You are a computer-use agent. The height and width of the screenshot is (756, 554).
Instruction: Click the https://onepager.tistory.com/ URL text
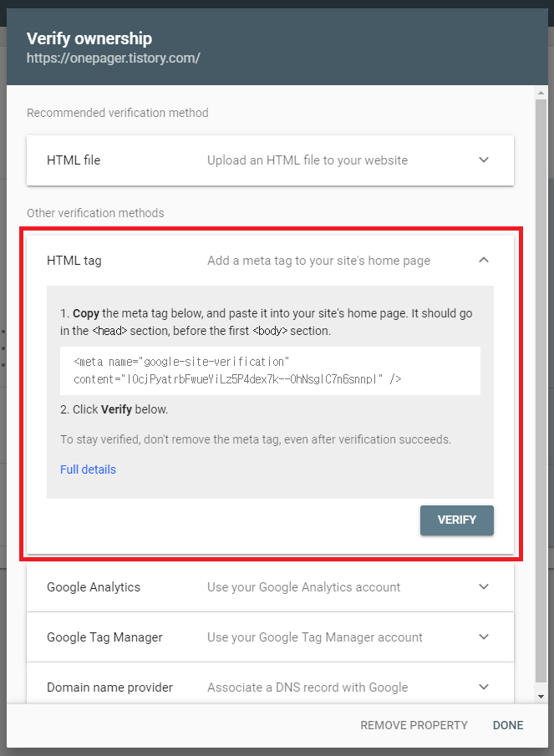pyautogui.click(x=114, y=58)
